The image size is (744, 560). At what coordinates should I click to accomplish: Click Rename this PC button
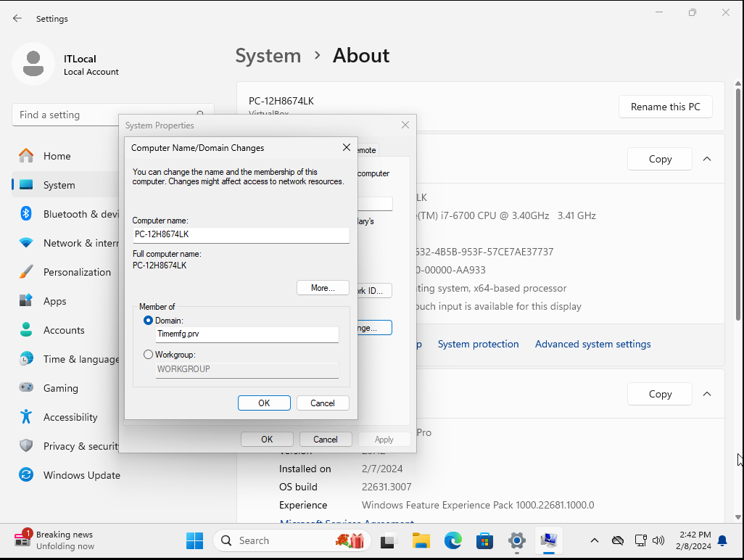[x=665, y=107]
